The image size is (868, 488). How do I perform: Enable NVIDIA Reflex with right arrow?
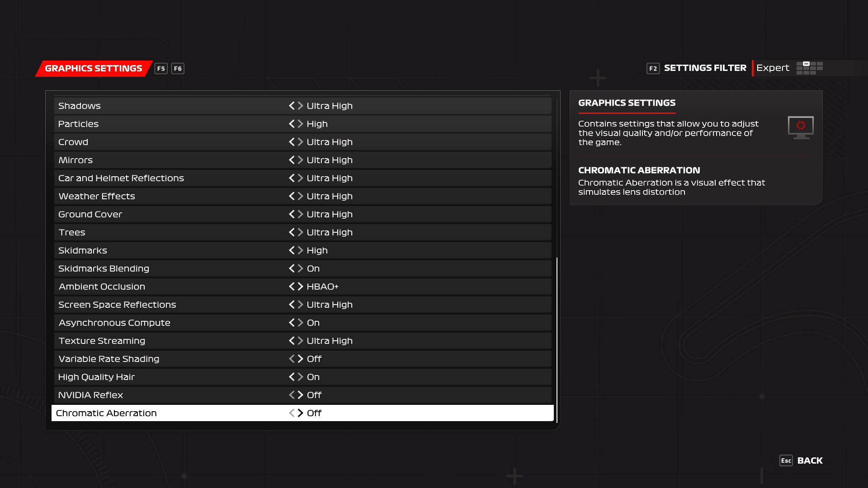tap(301, 395)
